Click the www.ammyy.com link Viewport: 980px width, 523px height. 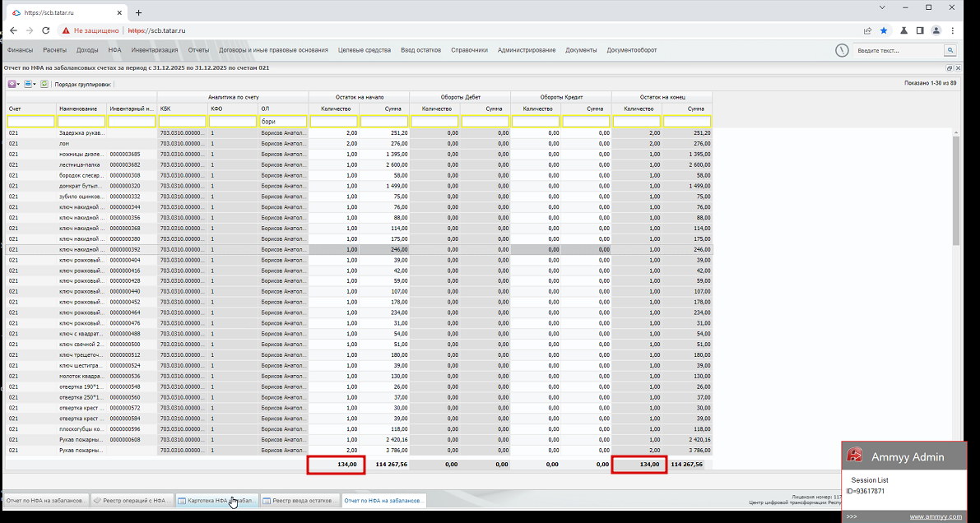click(936, 516)
